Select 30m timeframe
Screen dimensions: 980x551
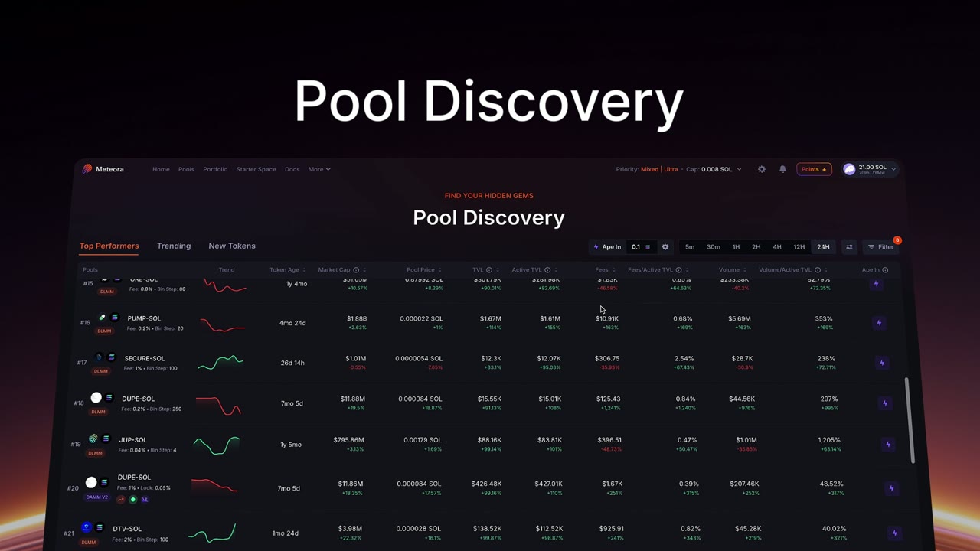[713, 247]
